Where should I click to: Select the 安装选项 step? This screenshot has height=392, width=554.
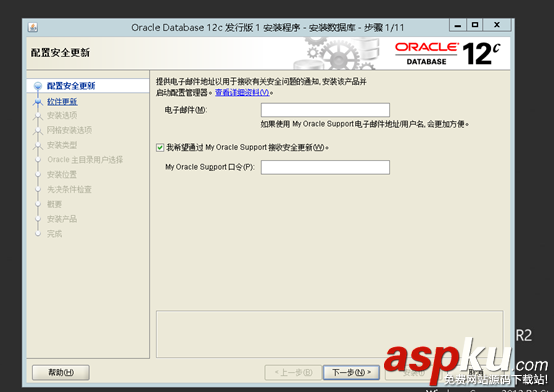pos(62,115)
